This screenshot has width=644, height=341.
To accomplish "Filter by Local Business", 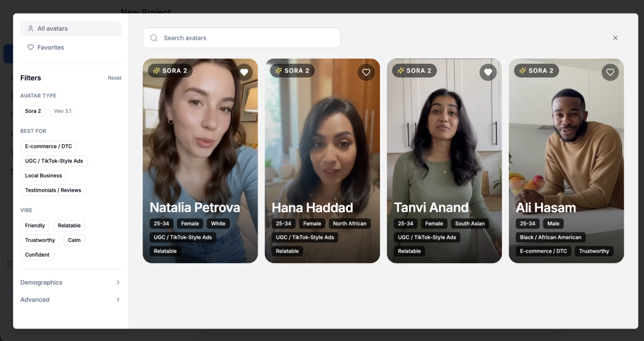I will [43, 175].
